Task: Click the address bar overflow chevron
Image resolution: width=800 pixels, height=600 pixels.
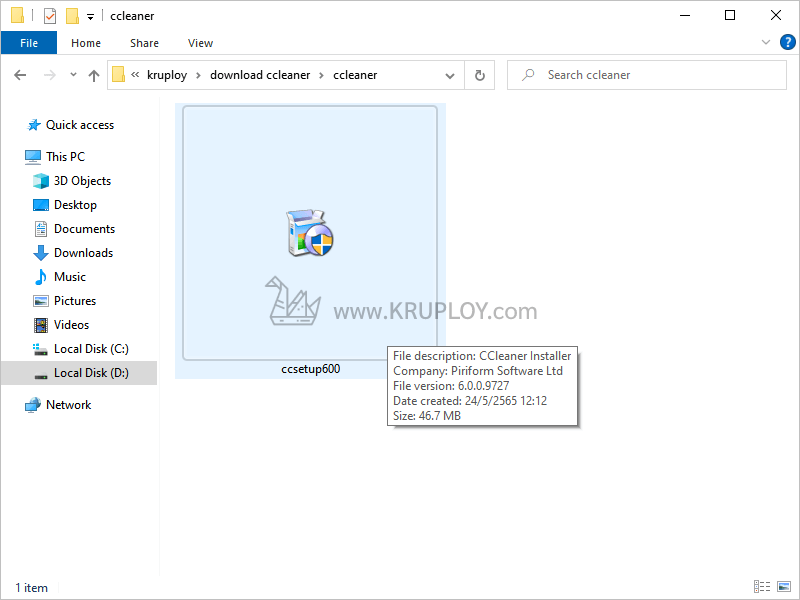Action: pyautogui.click(x=135, y=75)
